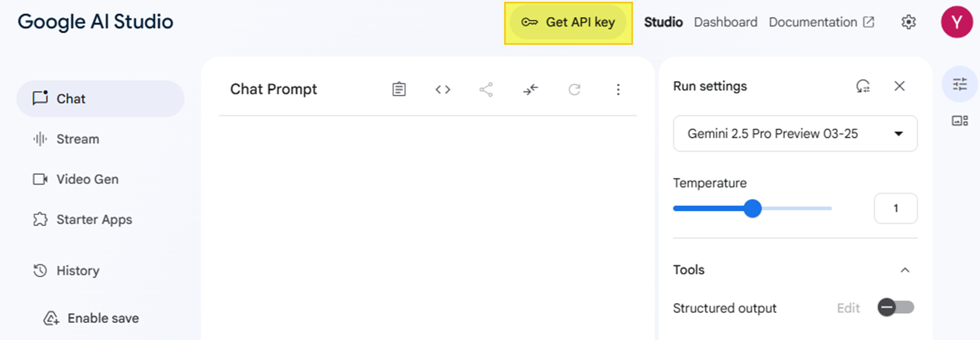Click reset default settings icon in Run settings

(863, 86)
